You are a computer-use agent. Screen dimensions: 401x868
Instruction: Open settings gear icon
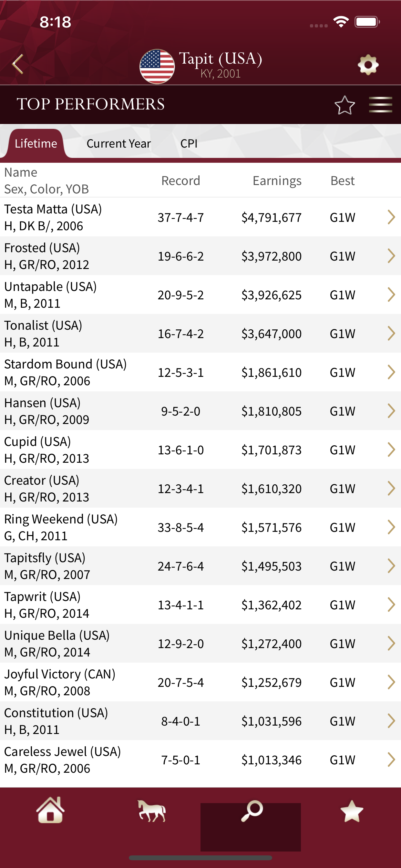(368, 65)
